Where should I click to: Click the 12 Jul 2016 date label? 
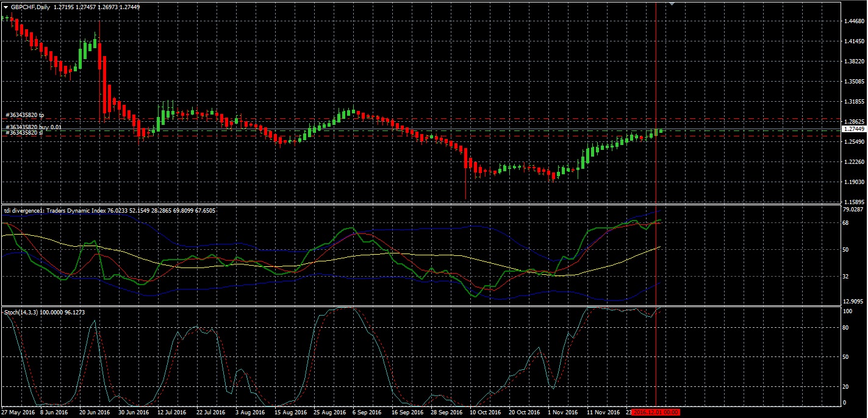(173, 413)
